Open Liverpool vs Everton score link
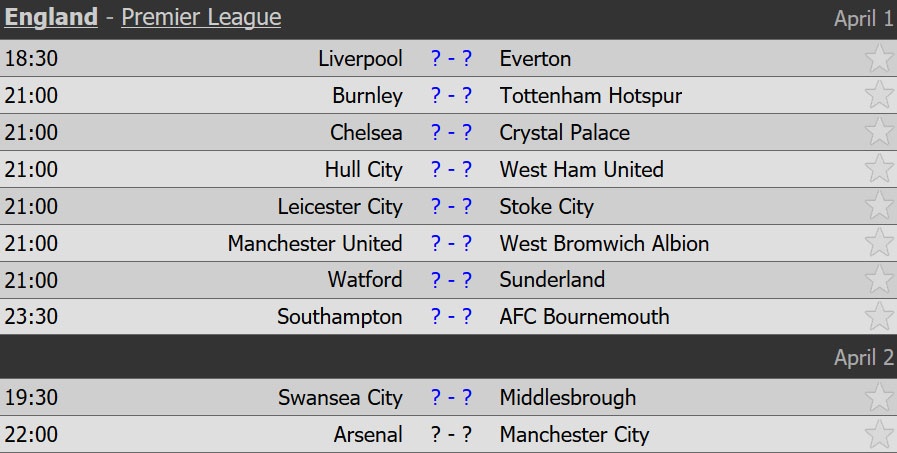 451,59
